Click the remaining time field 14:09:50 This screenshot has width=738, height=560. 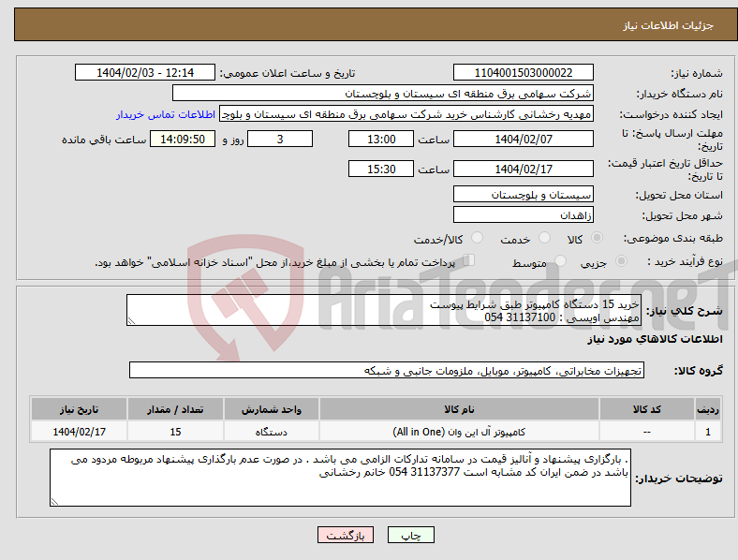click(183, 139)
